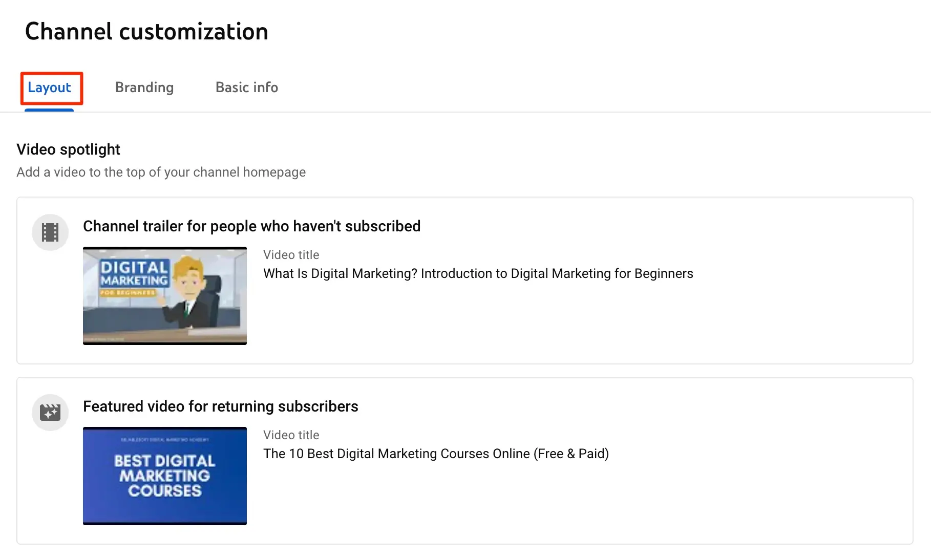Click the 'Channel customization' page title

tap(146, 32)
